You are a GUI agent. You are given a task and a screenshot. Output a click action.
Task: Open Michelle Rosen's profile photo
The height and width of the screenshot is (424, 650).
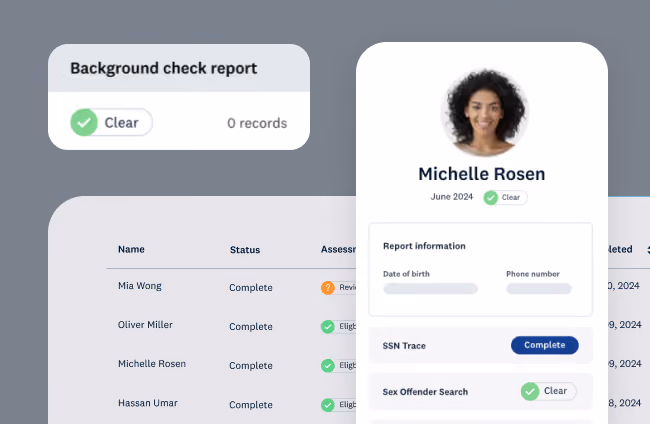484,113
